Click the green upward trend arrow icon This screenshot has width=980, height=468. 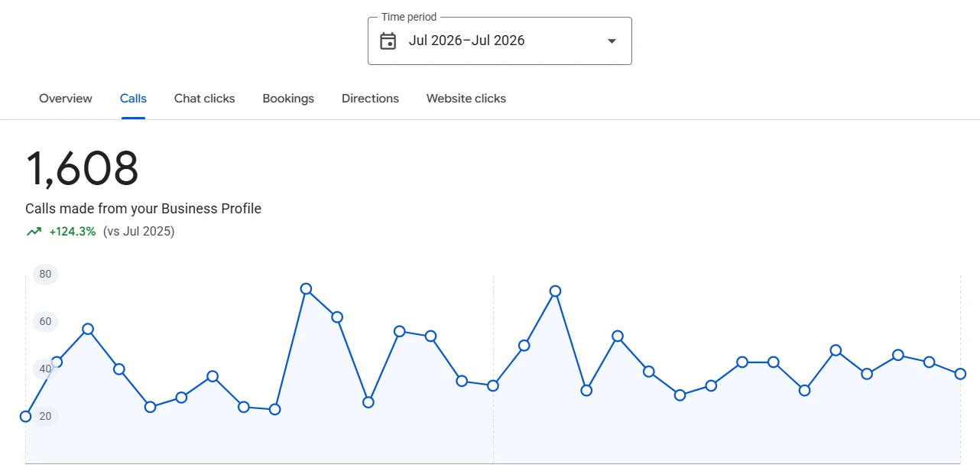[x=34, y=232]
